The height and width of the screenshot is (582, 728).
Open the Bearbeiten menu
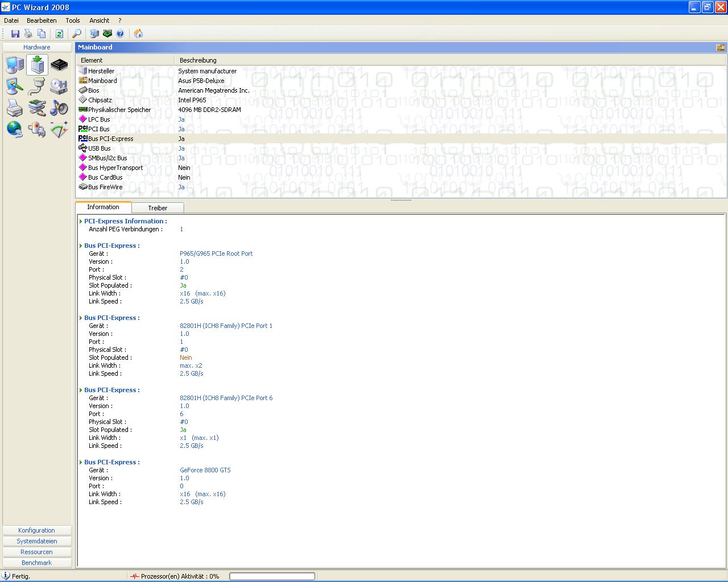point(42,20)
